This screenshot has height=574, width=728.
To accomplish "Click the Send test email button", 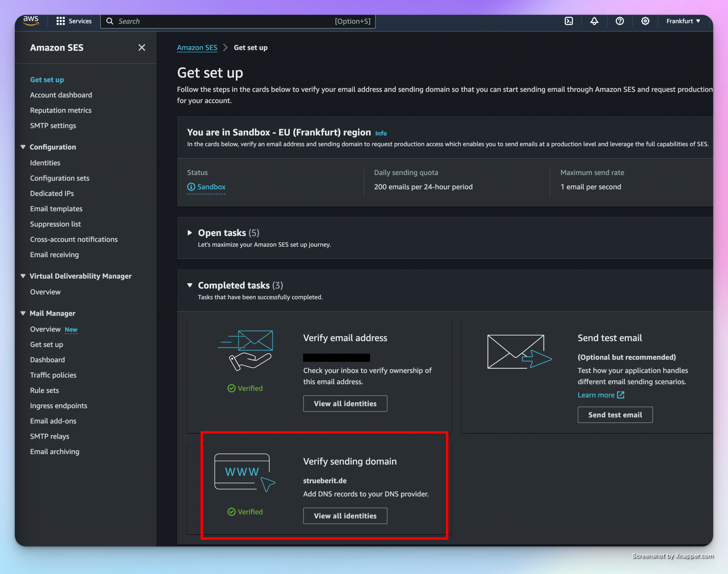I will tap(615, 415).
